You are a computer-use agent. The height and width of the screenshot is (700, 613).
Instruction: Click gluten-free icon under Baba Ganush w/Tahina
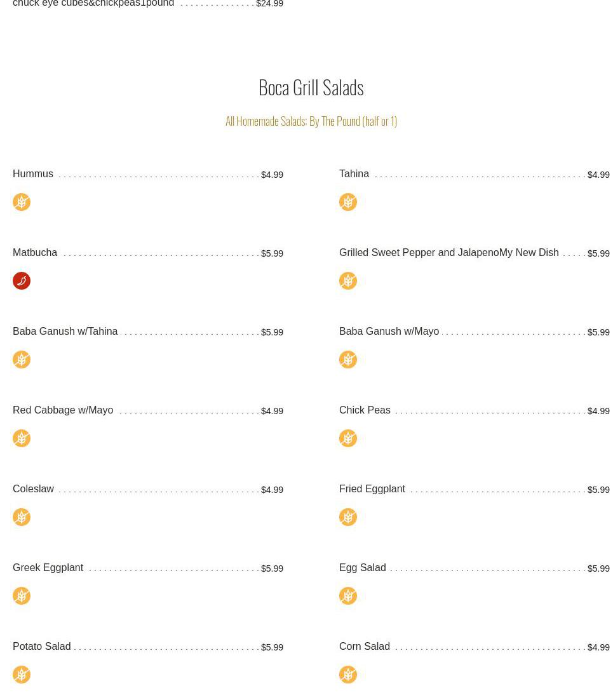click(22, 360)
